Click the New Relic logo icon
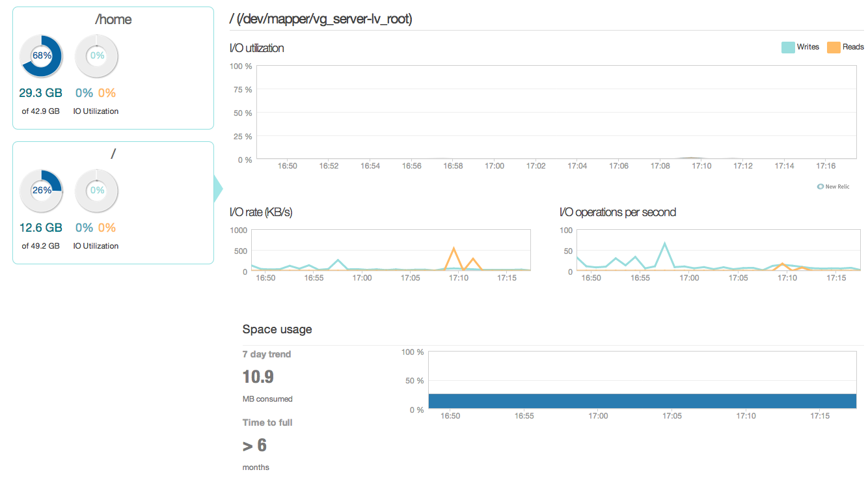Image resolution: width=868 pixels, height=485 pixels. 821,187
